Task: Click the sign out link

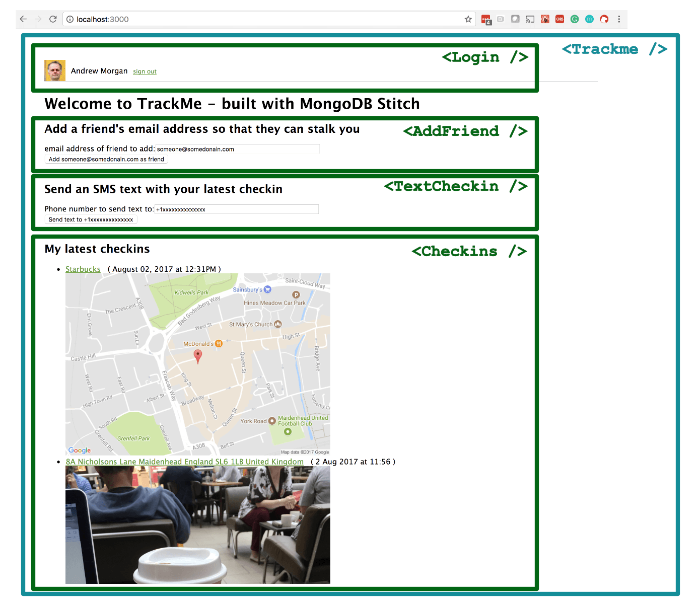Action: (145, 71)
